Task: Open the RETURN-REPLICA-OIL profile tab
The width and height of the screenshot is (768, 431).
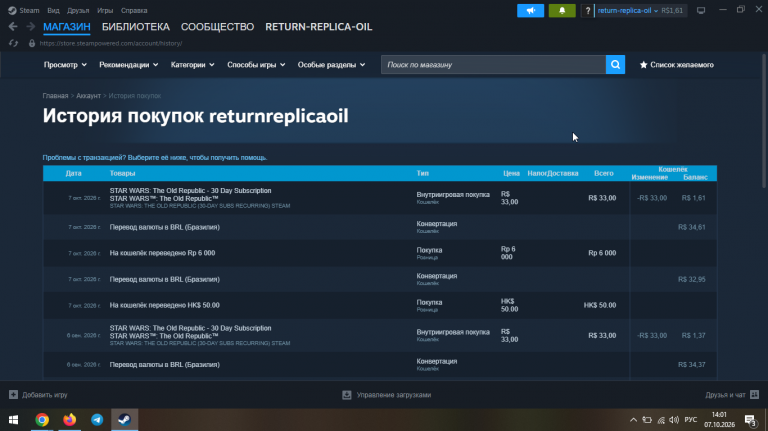Action: (x=319, y=27)
